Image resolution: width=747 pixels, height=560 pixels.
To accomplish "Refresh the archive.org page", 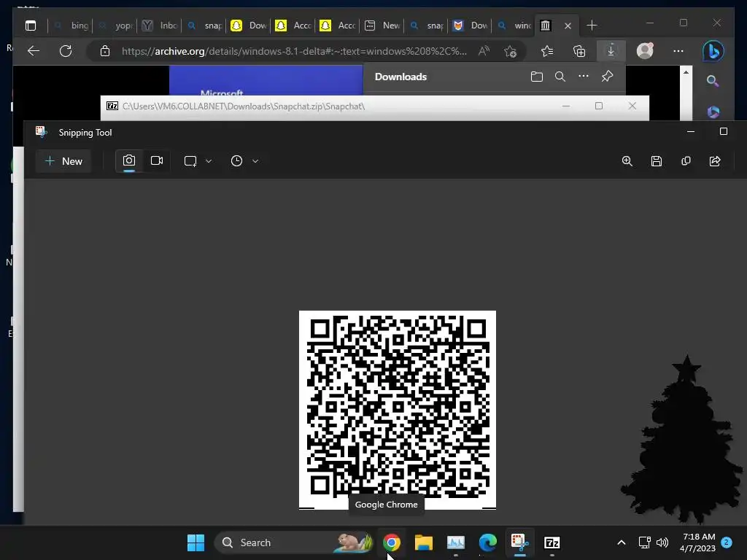I will 66,51.
